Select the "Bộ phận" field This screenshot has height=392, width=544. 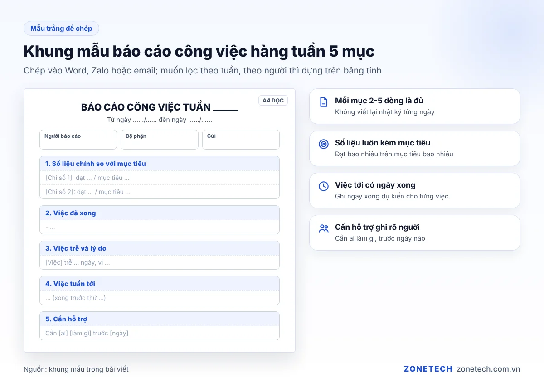point(160,140)
